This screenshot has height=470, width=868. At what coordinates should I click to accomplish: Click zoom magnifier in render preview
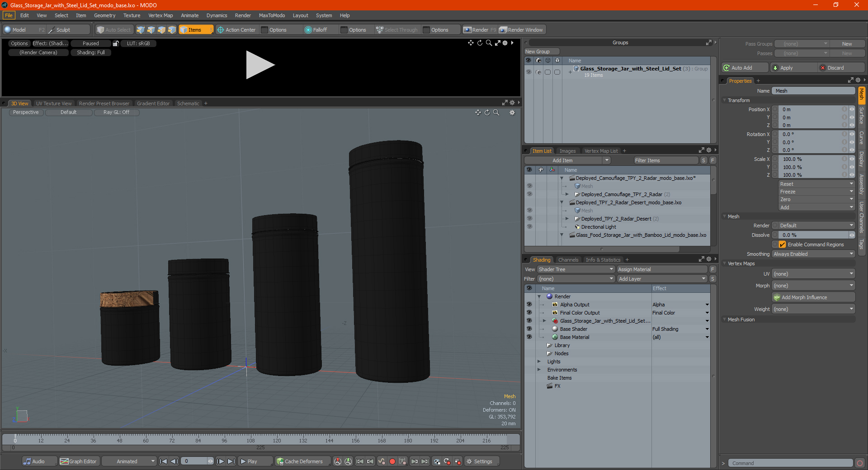[489, 43]
